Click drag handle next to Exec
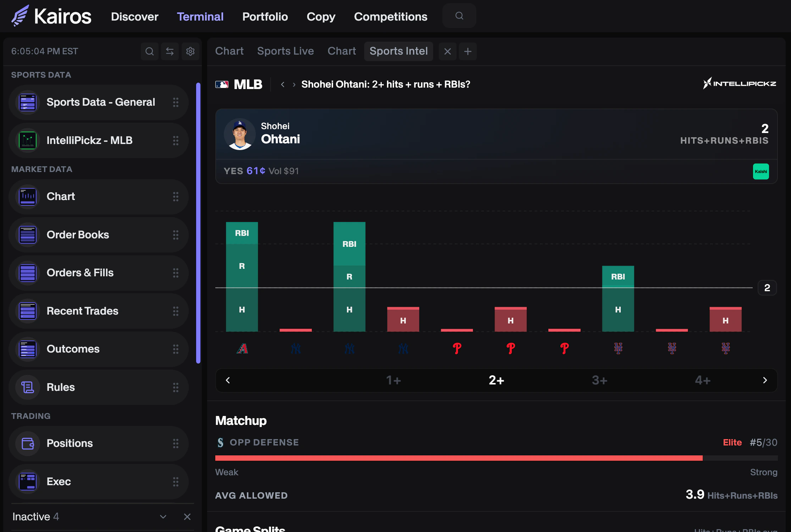 click(176, 482)
